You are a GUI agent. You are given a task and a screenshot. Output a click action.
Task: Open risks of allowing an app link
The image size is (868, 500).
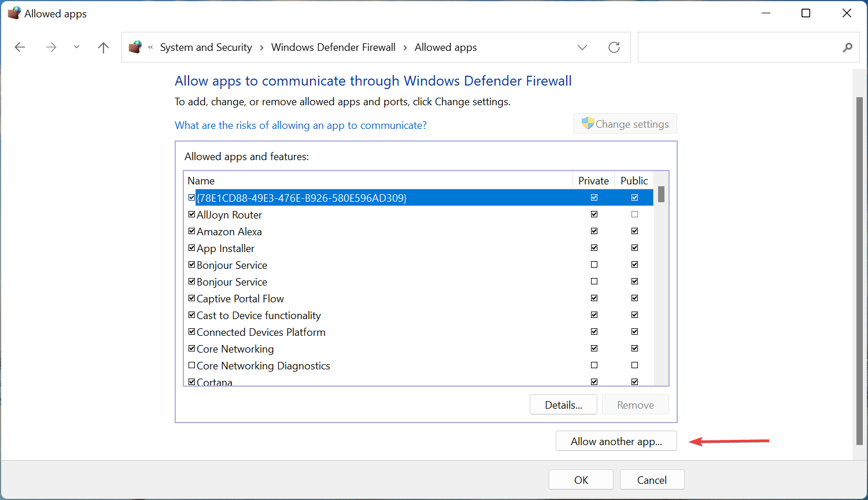301,125
